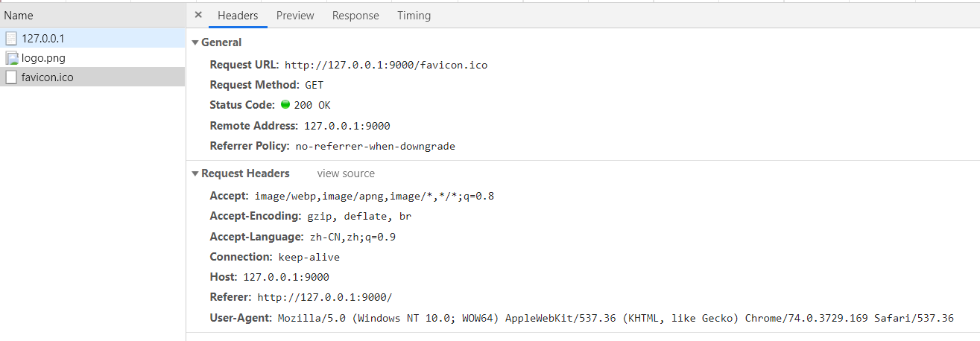Collapse the General section
The width and height of the screenshot is (980, 341).
[x=195, y=43]
